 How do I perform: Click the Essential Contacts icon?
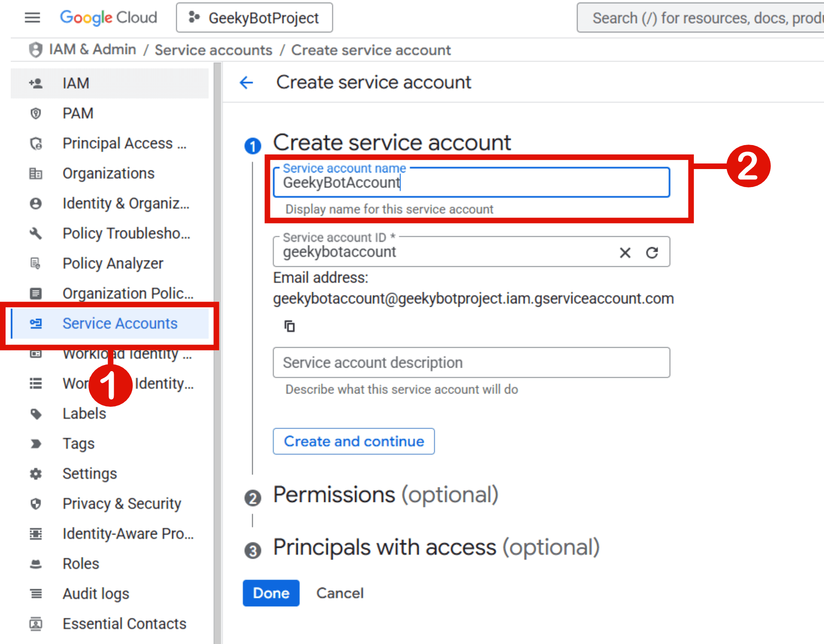tap(36, 624)
